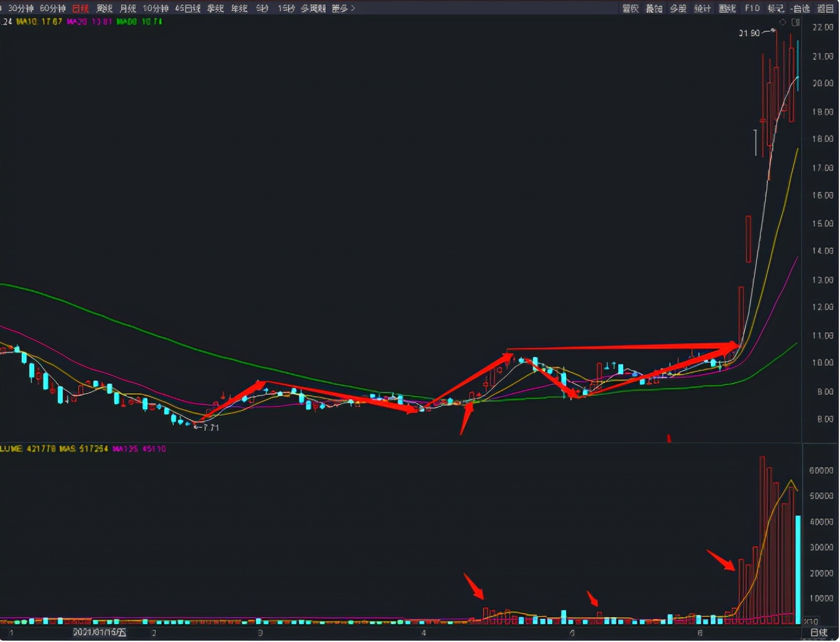The image size is (840, 642).
Task: Click the panel icon beside the diamond
Action: (796, 22)
